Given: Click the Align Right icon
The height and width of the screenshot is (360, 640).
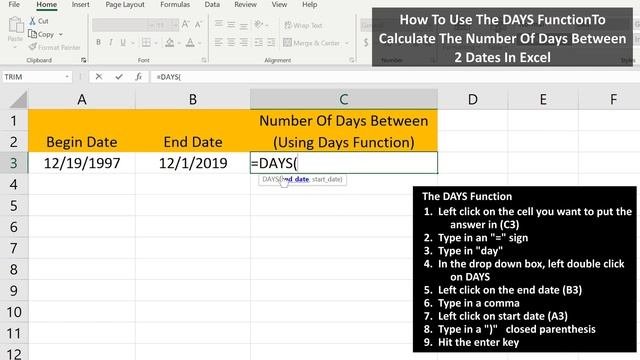Looking at the screenshot, I should coord(244,42).
